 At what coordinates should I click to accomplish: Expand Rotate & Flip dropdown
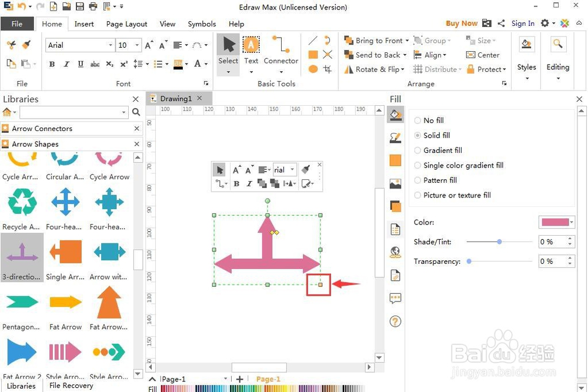point(403,69)
